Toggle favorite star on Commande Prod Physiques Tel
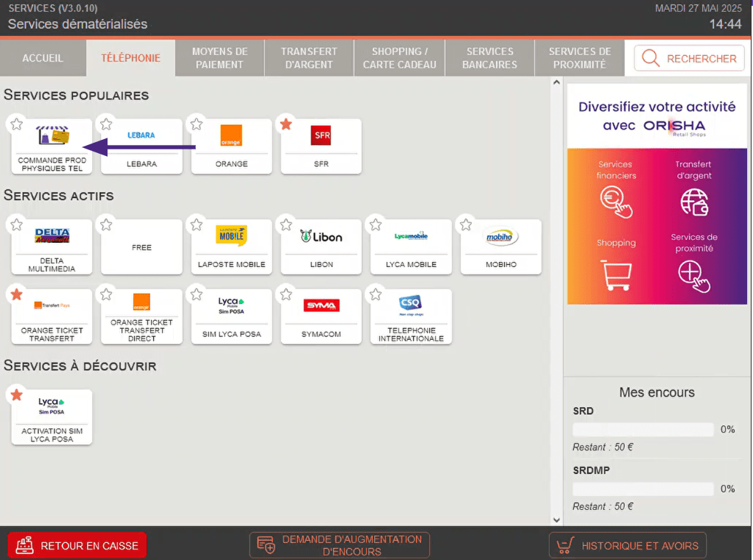 coord(16,124)
